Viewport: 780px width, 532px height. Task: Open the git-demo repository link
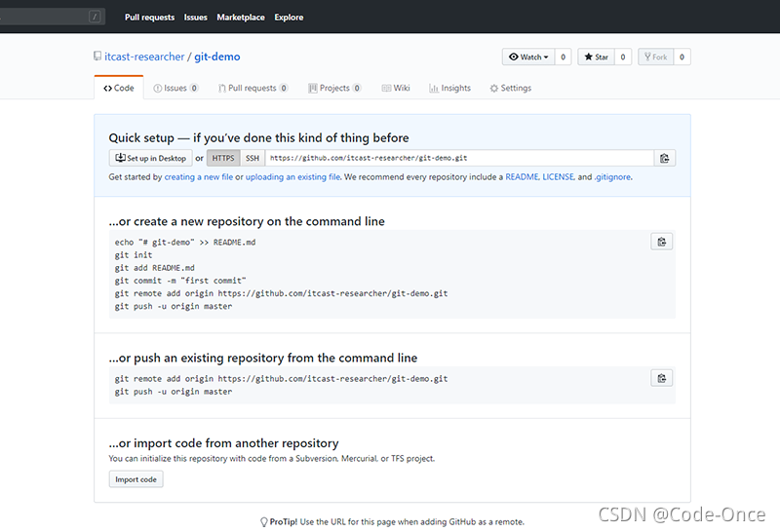click(216, 57)
